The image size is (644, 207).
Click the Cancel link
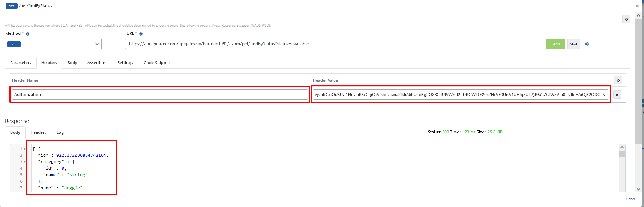point(631,199)
